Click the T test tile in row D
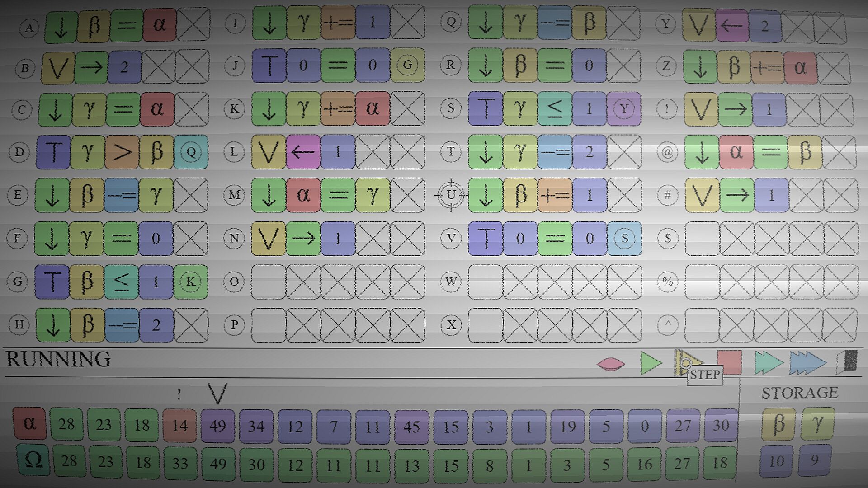This screenshot has width=868, height=488. [x=53, y=152]
